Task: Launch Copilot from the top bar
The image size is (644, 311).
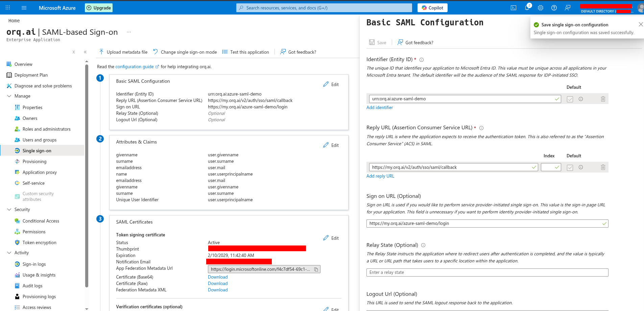Action: 432,7
